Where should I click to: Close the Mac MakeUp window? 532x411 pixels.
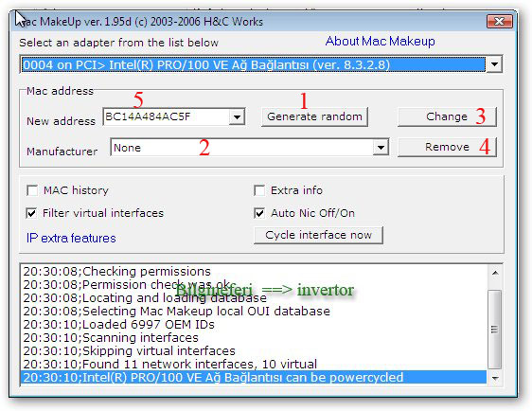point(499,22)
